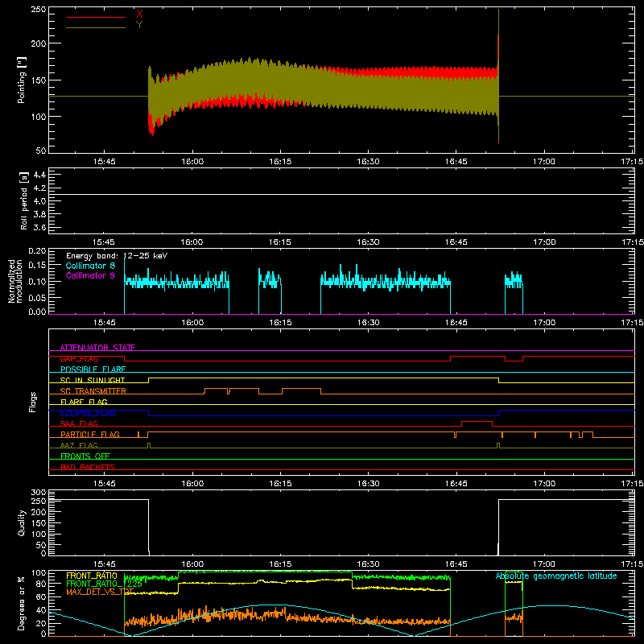Click the 17:00 time label under modulation plot
644x644 pixels.
click(544, 323)
